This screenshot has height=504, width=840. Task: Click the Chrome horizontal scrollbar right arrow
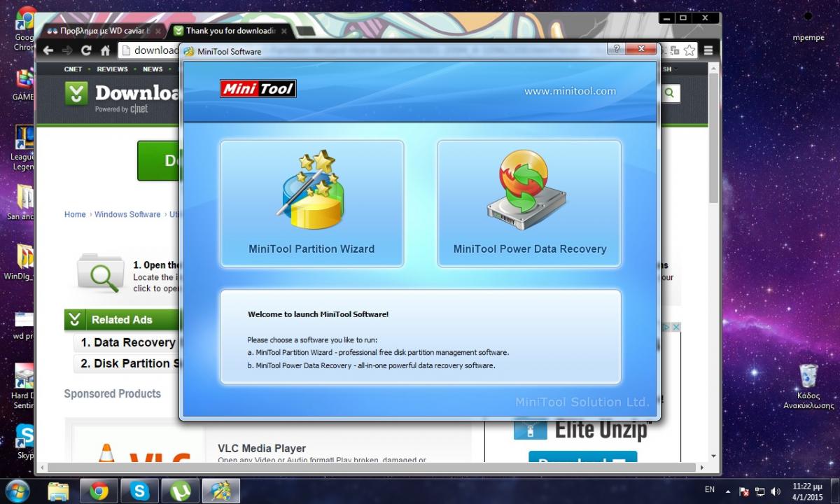tap(702, 467)
